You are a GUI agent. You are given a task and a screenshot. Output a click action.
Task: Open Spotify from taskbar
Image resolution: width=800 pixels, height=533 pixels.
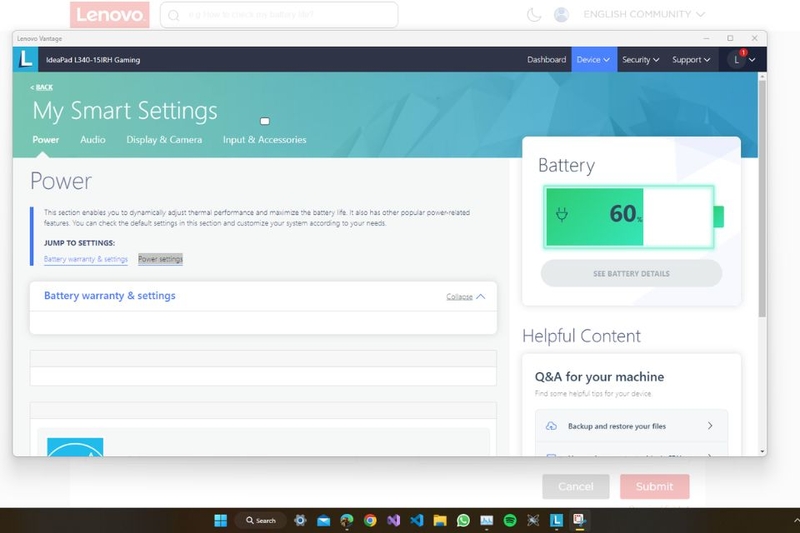tap(510, 520)
